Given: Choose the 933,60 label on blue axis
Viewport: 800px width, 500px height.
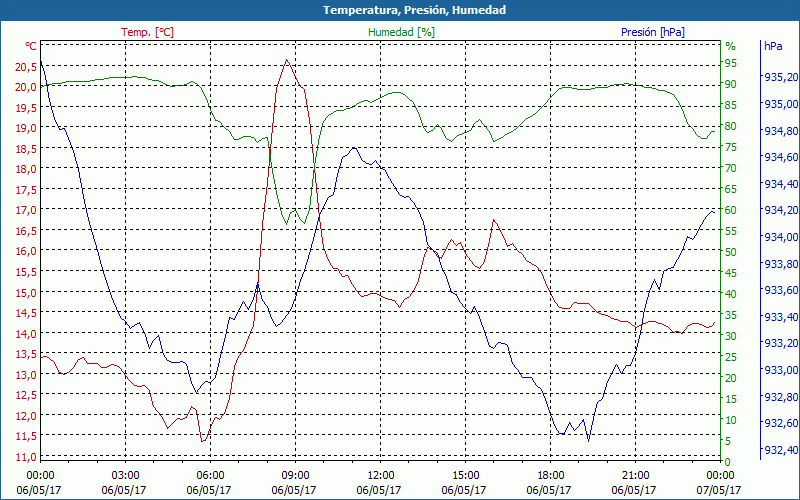Looking at the screenshot, I should click(x=781, y=290).
